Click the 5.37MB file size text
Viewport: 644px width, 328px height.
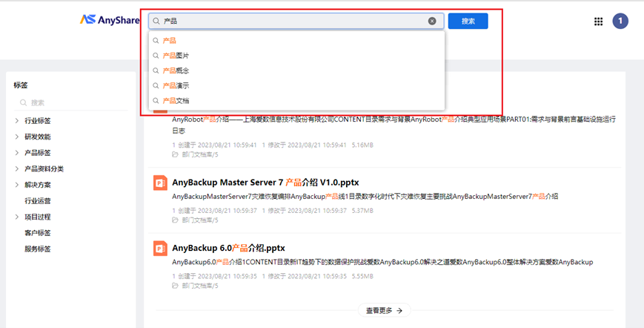(x=362, y=211)
